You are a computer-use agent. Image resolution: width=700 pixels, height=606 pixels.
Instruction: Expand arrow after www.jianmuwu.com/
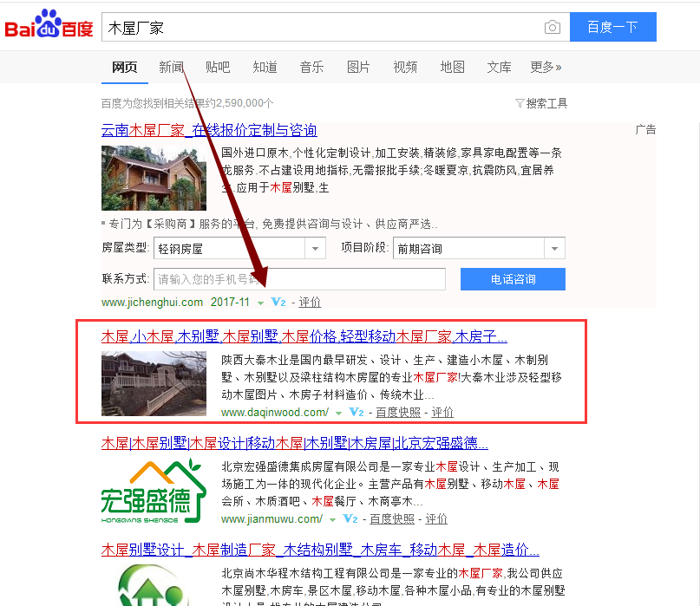pos(332,520)
